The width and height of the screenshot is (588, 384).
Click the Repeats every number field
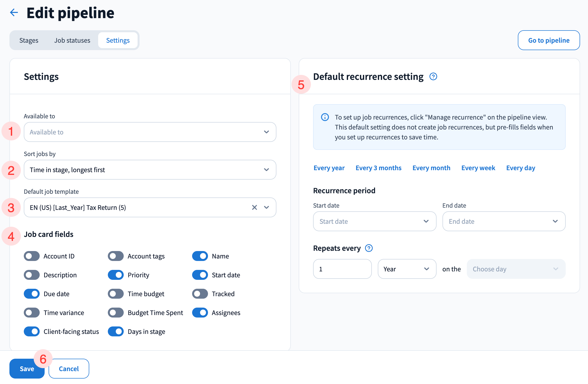tap(342, 269)
